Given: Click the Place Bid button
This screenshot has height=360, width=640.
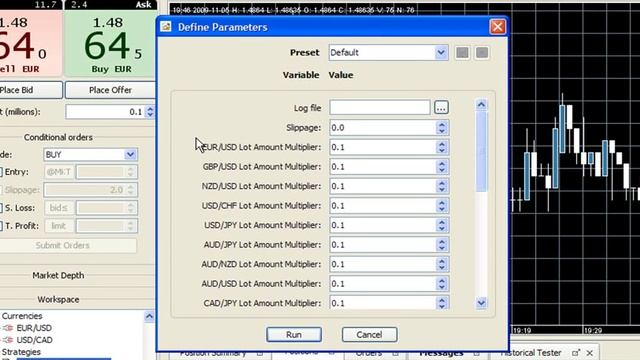Looking at the screenshot, I should tap(31, 90).
